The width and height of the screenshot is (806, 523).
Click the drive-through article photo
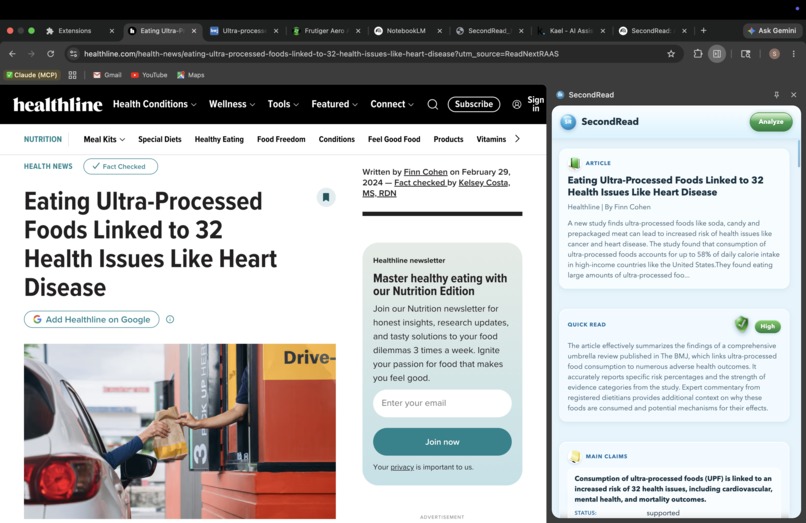coord(180,431)
